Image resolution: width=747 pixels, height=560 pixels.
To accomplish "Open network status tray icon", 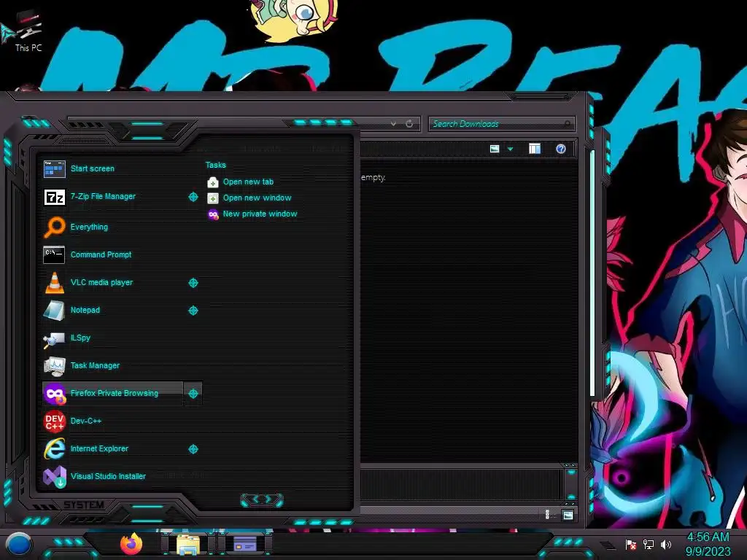I will (649, 544).
